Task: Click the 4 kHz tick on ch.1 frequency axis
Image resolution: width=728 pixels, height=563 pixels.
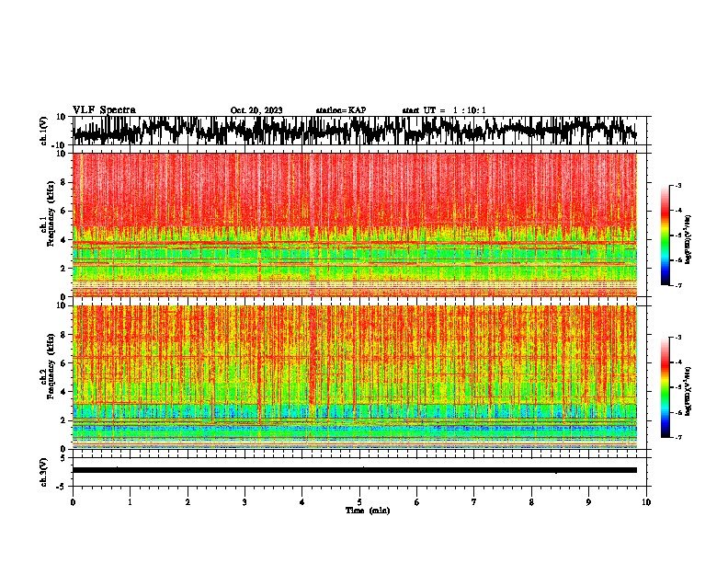Action: pos(64,240)
